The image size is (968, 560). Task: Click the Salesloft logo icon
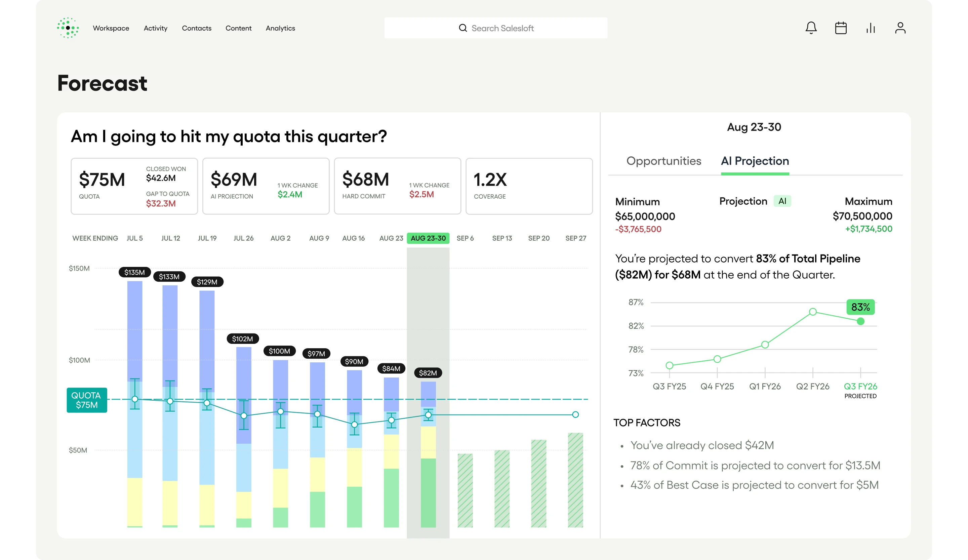click(68, 28)
